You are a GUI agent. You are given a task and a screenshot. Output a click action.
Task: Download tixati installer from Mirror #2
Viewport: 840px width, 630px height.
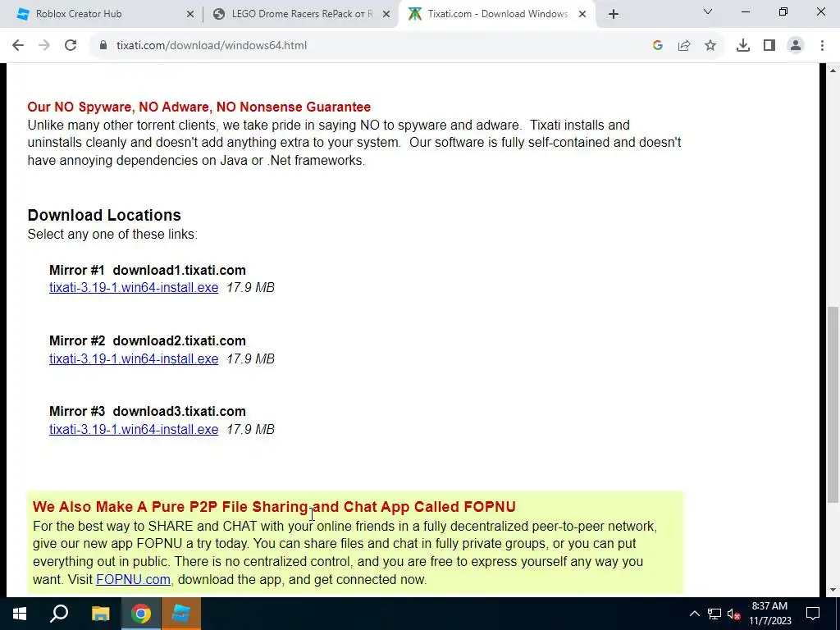coord(134,359)
